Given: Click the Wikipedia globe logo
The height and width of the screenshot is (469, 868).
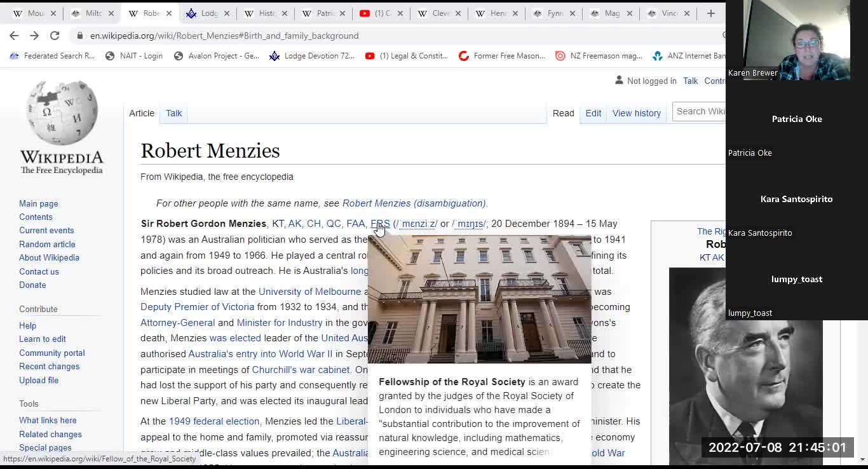Looking at the screenshot, I should coord(62,113).
